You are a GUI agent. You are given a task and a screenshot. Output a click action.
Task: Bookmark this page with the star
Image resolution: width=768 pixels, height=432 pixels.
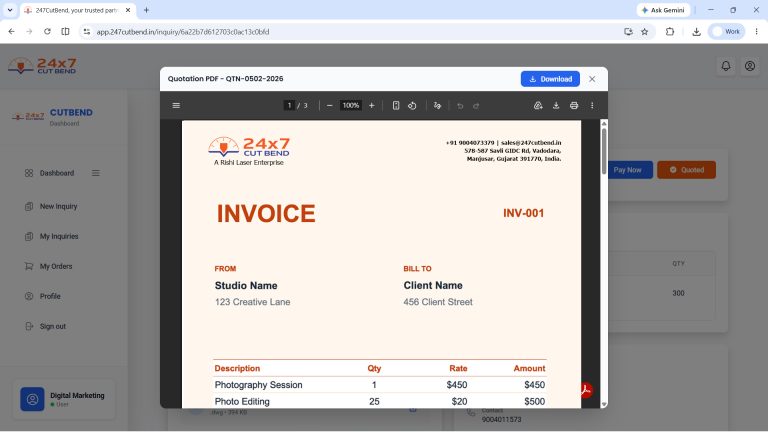[645, 31]
